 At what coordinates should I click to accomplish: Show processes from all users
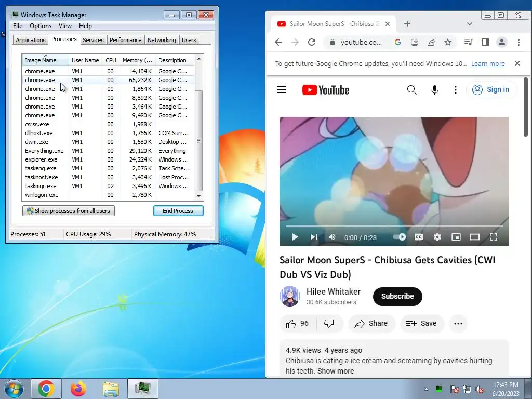(x=69, y=211)
